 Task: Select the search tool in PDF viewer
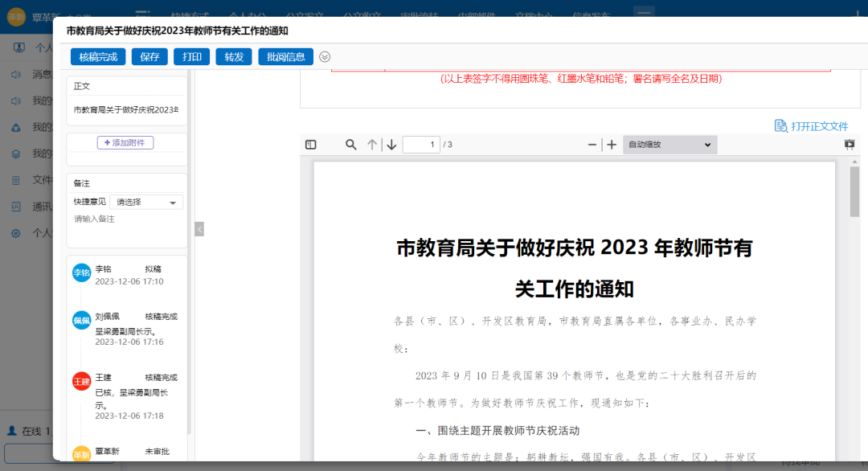[350, 145]
